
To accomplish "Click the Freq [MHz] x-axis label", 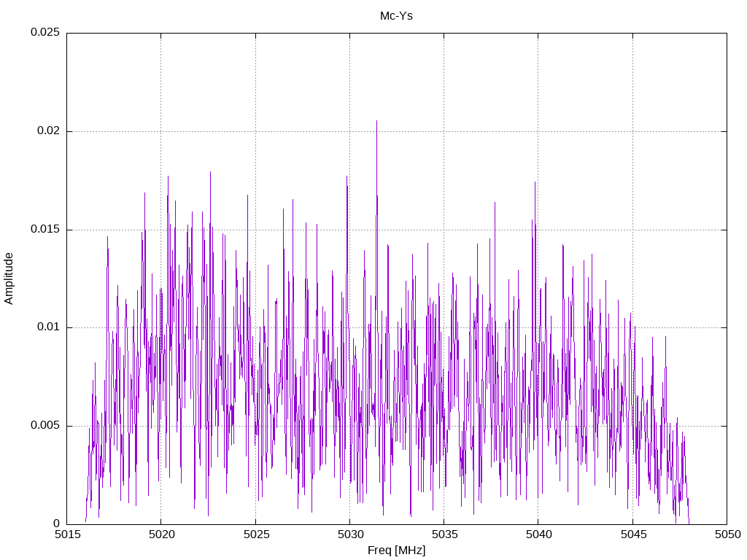I will coord(396,551).
